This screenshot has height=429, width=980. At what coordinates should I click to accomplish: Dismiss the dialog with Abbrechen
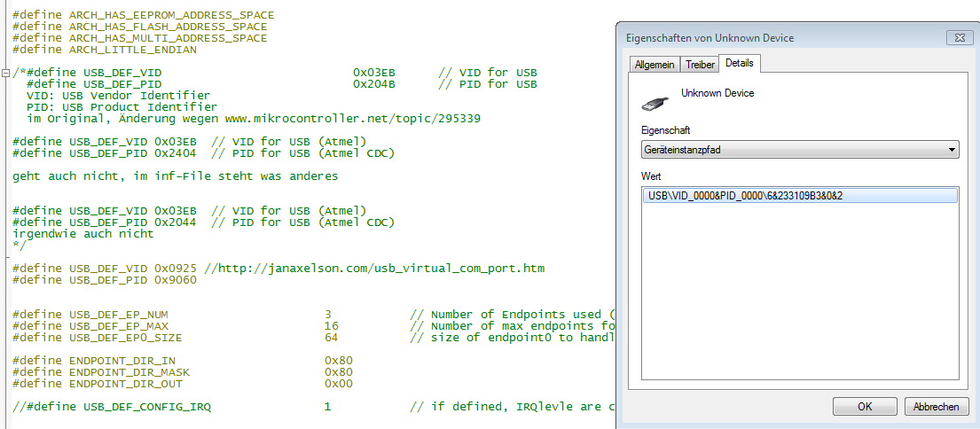click(937, 407)
